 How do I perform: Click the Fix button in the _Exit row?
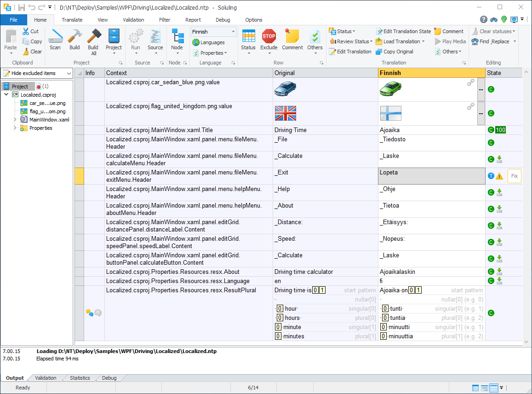tap(514, 176)
